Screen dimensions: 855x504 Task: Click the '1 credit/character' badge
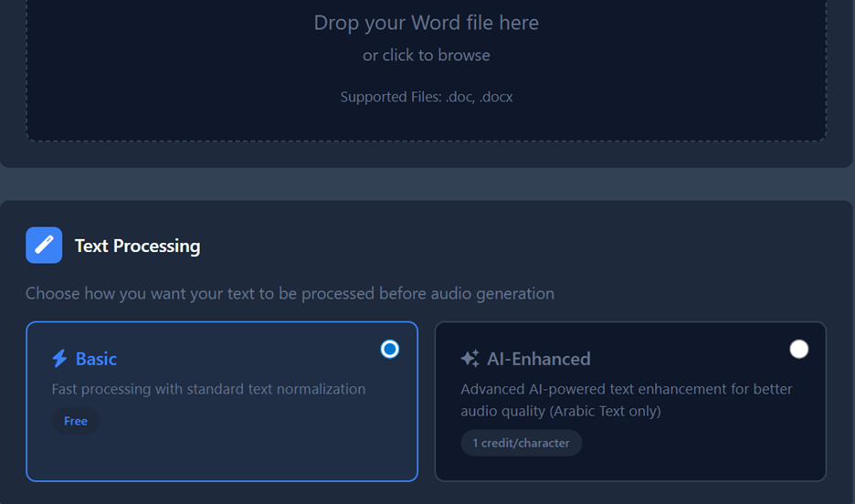[521, 443]
